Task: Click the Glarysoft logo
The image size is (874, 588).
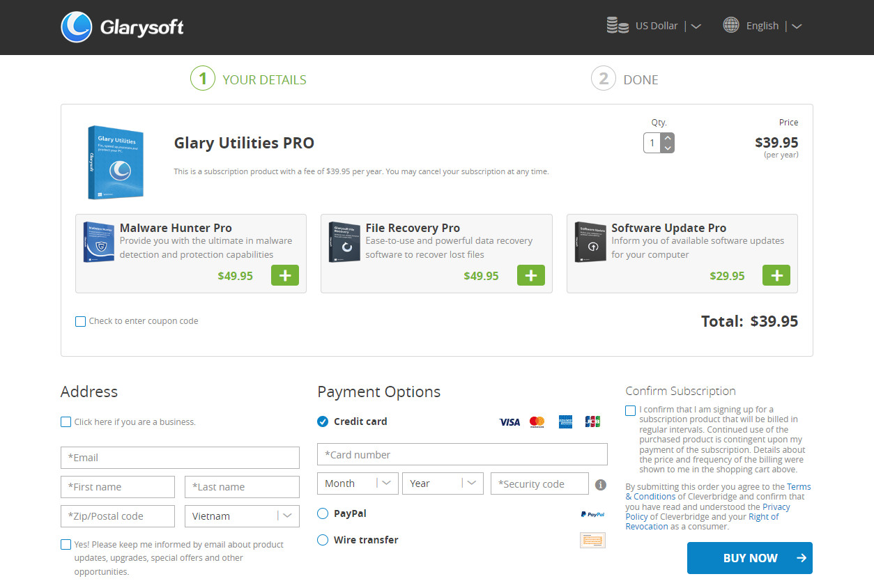Action: [123, 27]
